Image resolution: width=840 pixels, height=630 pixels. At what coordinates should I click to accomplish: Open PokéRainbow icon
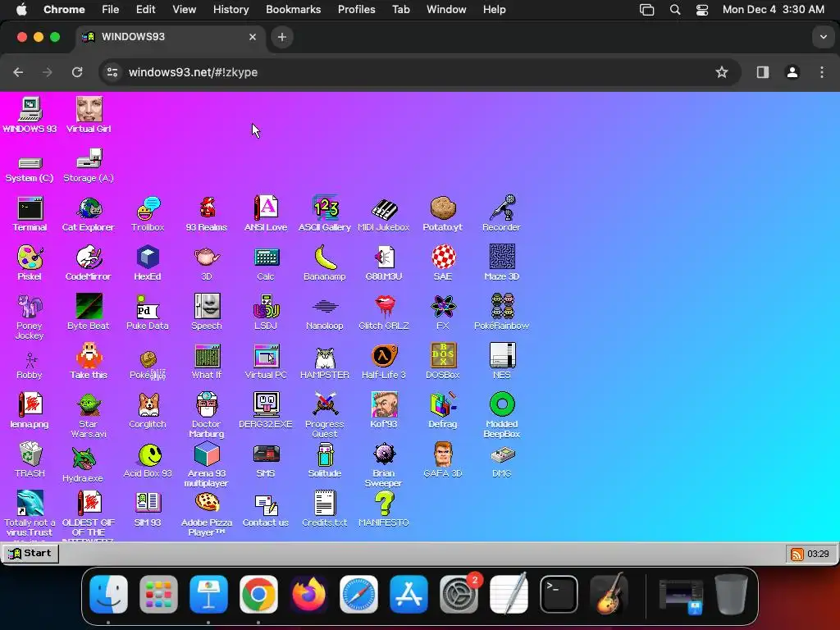tap(502, 313)
